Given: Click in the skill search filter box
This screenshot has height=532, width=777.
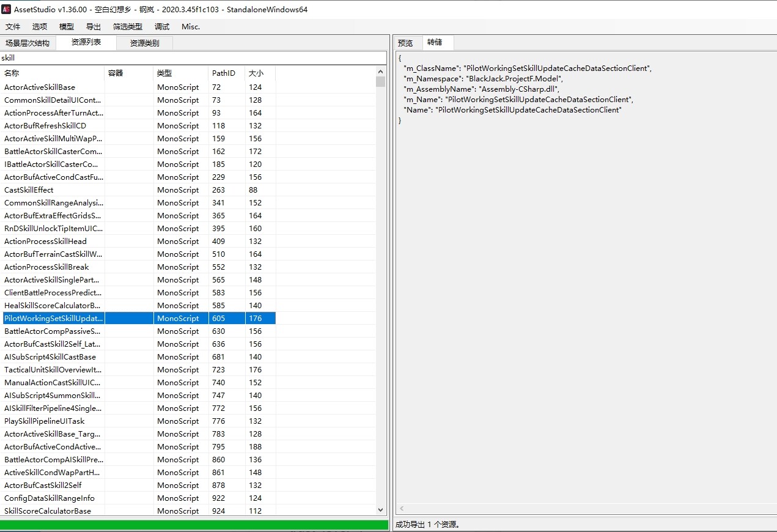Looking at the screenshot, I should tap(193, 58).
